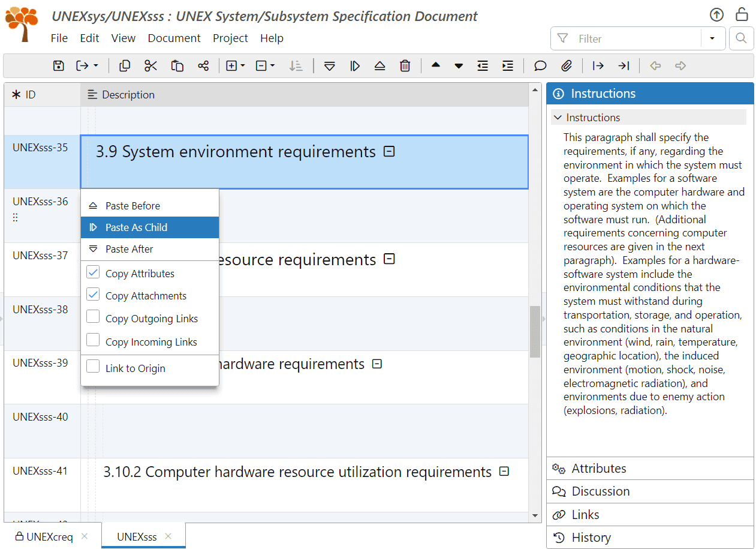Choose Paste After from context menu
This screenshot has height=549, width=756.
(x=150, y=249)
